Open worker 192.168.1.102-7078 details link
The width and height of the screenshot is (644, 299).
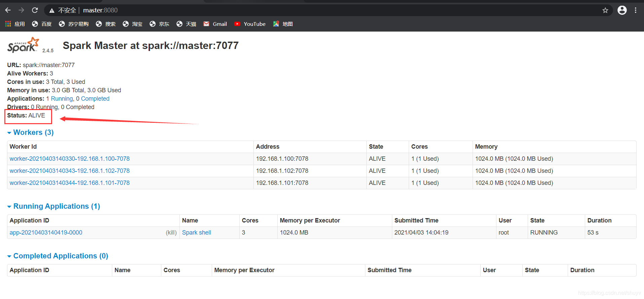point(70,171)
